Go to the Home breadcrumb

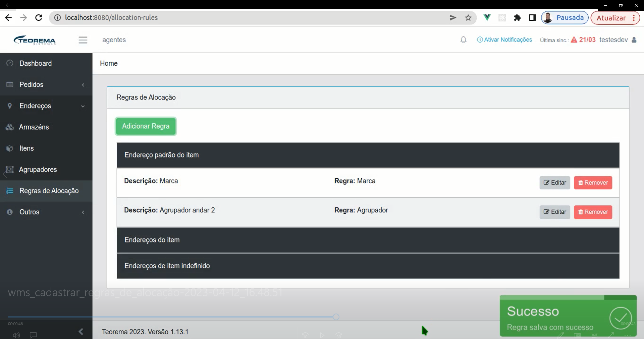[x=109, y=63]
